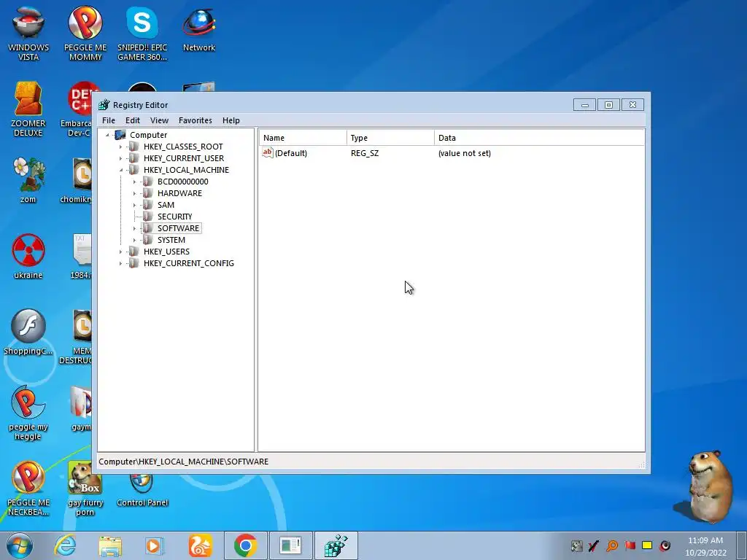Image resolution: width=747 pixels, height=560 pixels.
Task: Select the Control Panel desktop icon
Action: (x=142, y=491)
